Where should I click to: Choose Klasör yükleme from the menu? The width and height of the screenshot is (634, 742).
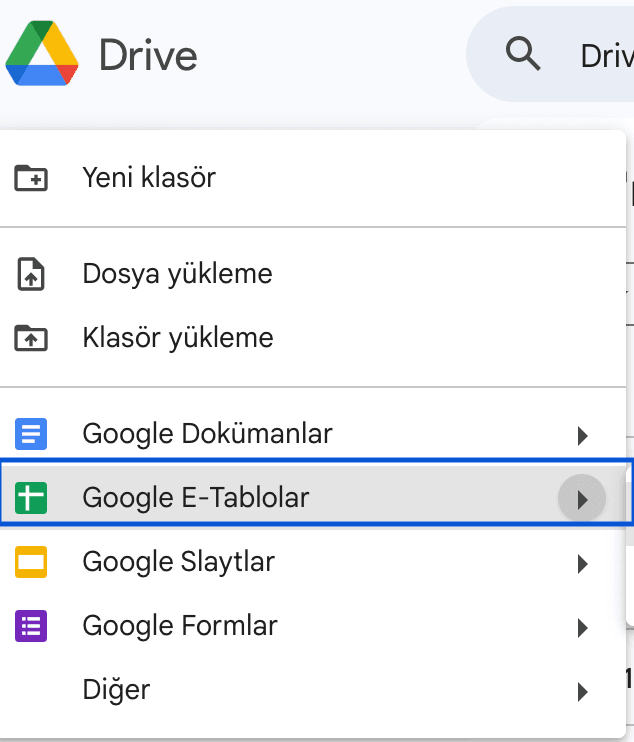pos(313,338)
